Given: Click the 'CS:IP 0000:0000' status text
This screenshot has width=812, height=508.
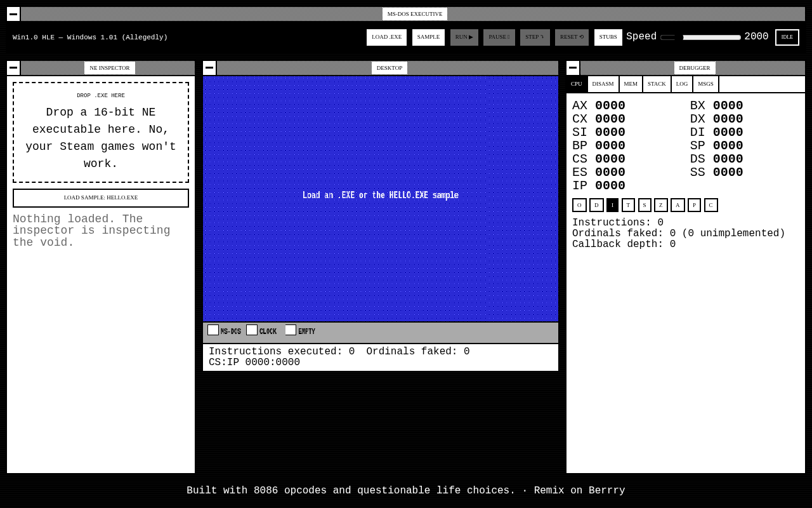Looking at the screenshot, I should click(x=254, y=363).
